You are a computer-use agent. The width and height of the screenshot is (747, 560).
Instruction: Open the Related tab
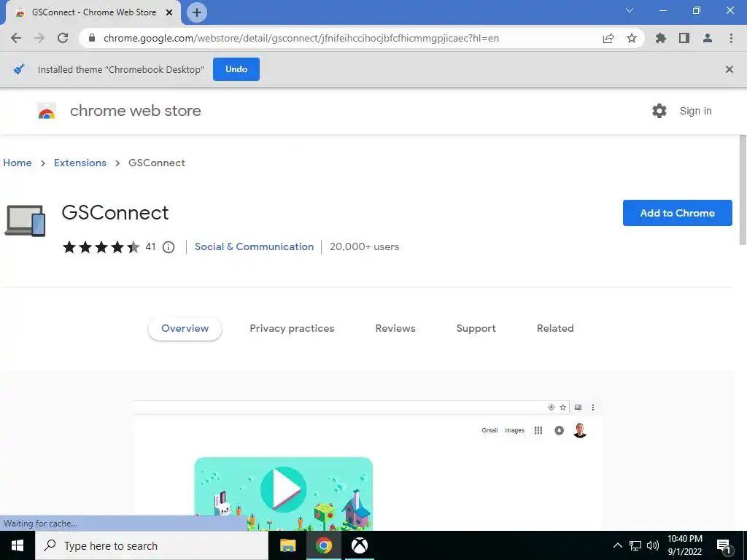(x=555, y=328)
